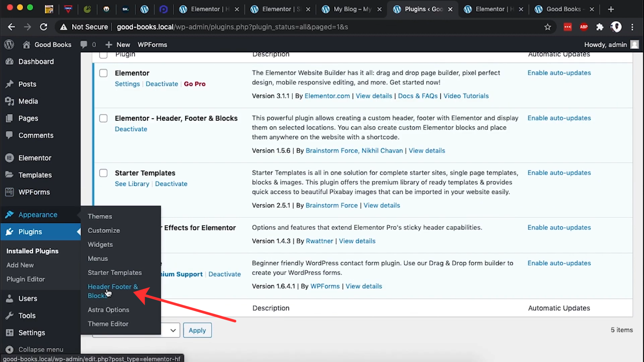The image size is (644, 362).
Task: Switch to the My Blog browser tab
Action: pos(352,9)
